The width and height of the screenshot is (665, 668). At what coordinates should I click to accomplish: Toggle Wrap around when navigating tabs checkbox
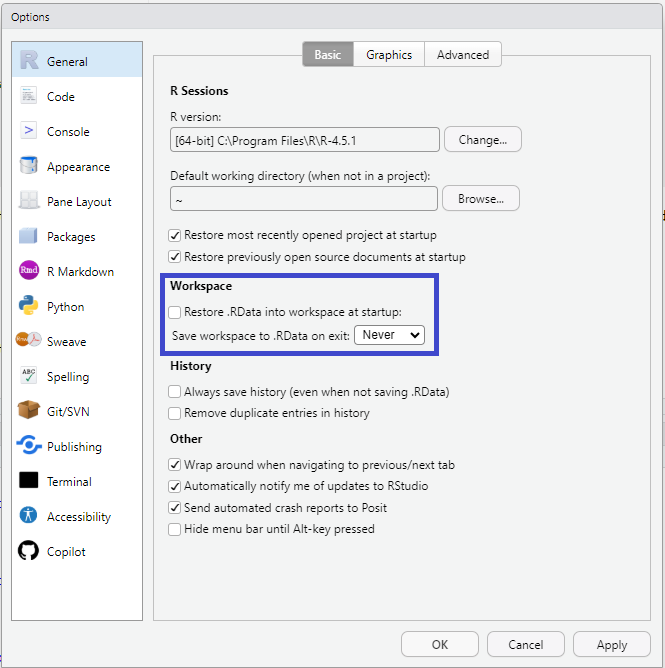[x=175, y=465]
